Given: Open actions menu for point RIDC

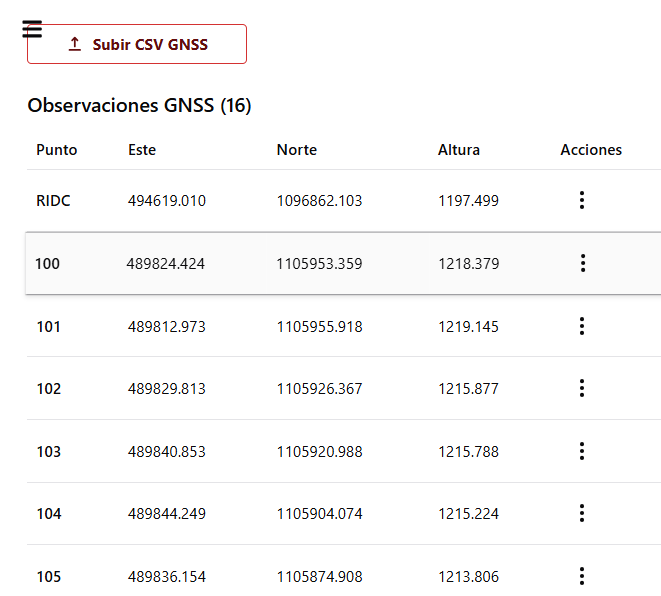Looking at the screenshot, I should point(582,200).
